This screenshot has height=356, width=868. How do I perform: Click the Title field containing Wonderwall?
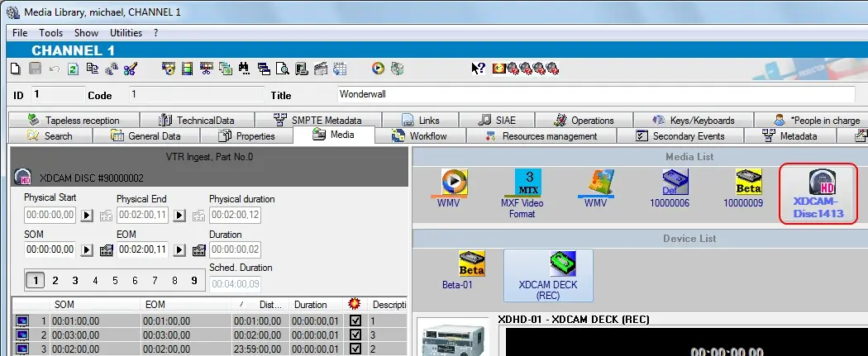(x=595, y=95)
